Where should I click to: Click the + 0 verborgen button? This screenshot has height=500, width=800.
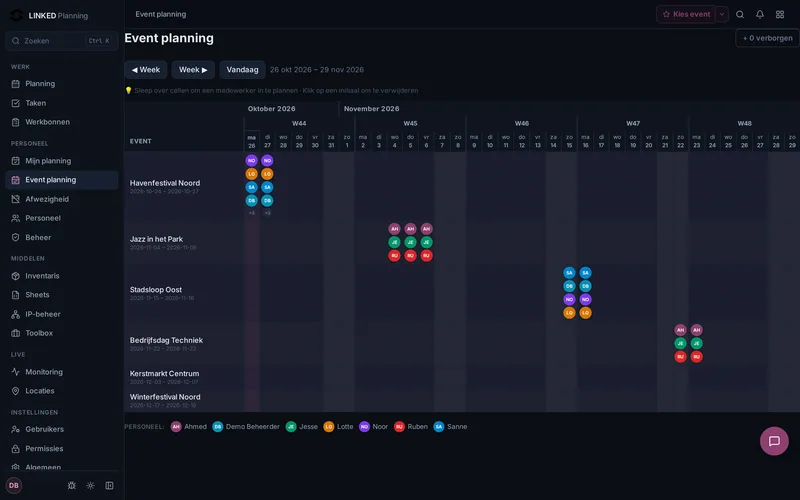pyautogui.click(x=767, y=38)
